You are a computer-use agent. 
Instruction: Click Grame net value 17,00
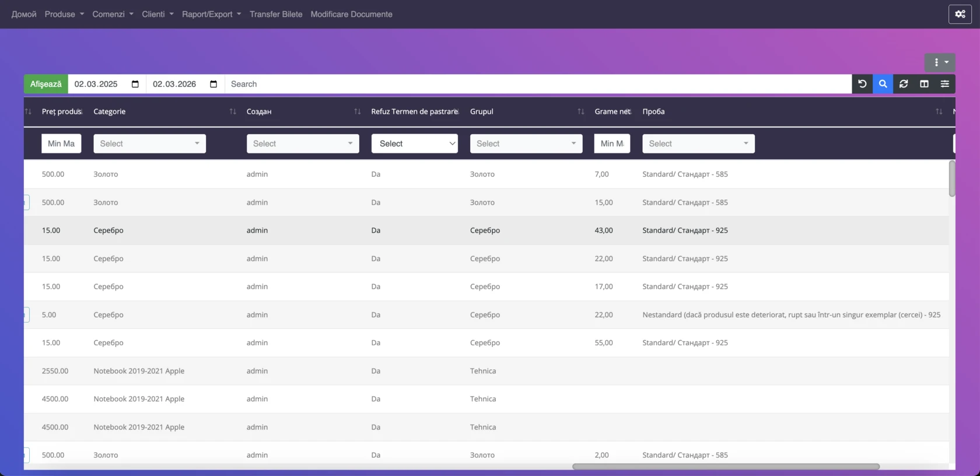[604, 287]
